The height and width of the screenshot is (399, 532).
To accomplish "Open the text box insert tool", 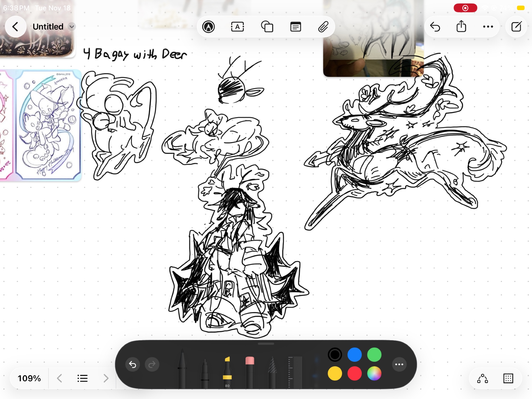I will point(238,27).
